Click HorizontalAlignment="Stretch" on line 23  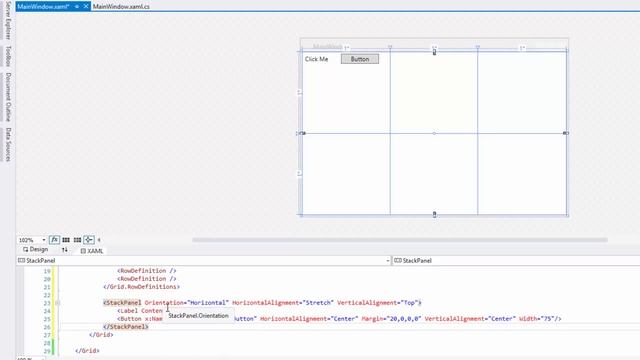[x=282, y=303]
